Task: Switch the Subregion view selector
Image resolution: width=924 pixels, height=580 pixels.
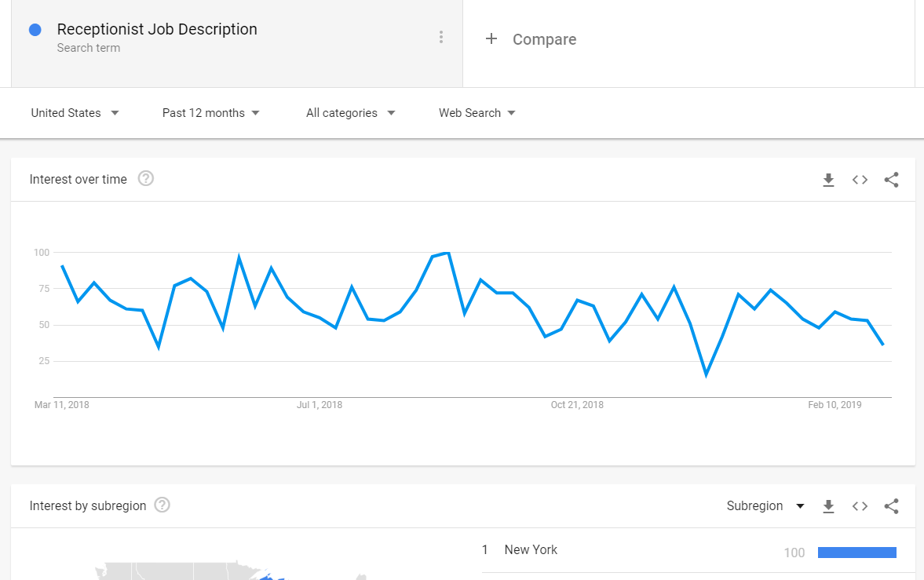Action: [x=765, y=505]
